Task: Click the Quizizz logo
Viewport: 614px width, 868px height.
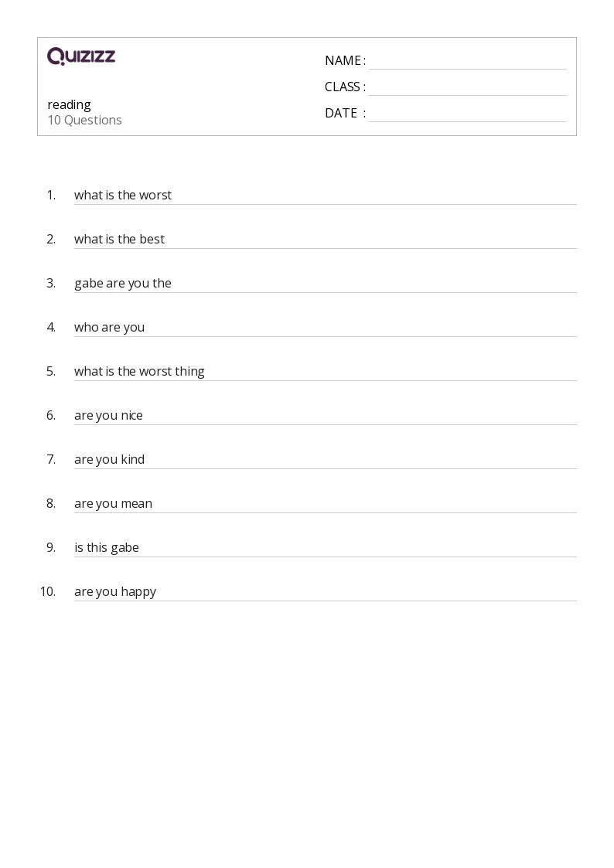Action: [81, 56]
